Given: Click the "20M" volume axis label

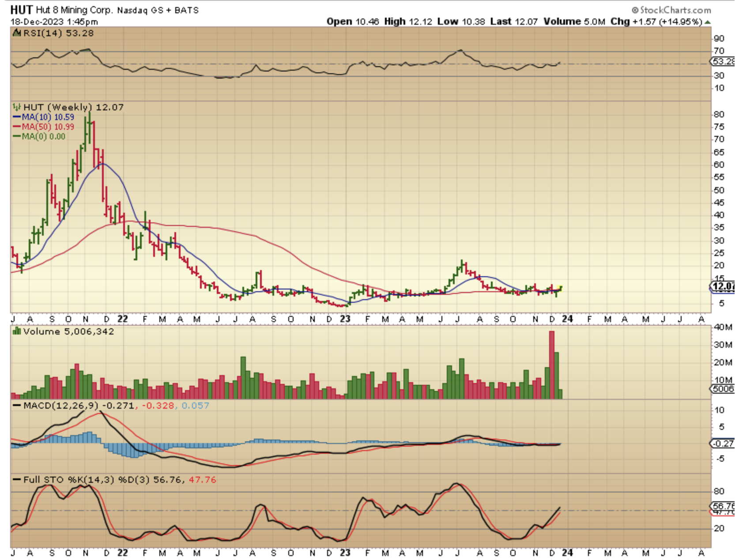Looking at the screenshot, I should [723, 362].
